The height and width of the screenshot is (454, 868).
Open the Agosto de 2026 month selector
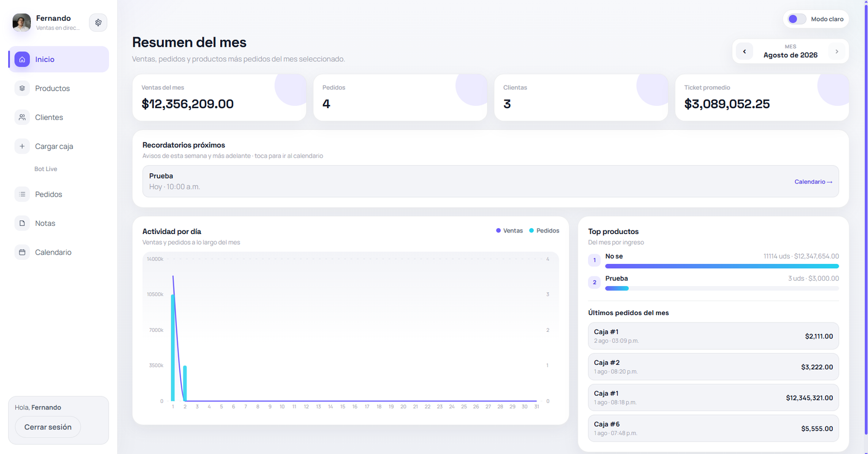(x=790, y=51)
